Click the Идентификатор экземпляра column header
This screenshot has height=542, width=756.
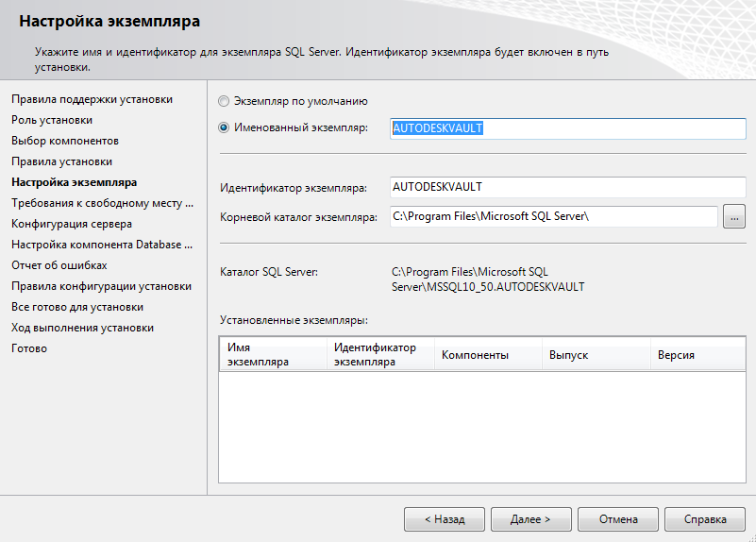(x=380, y=354)
